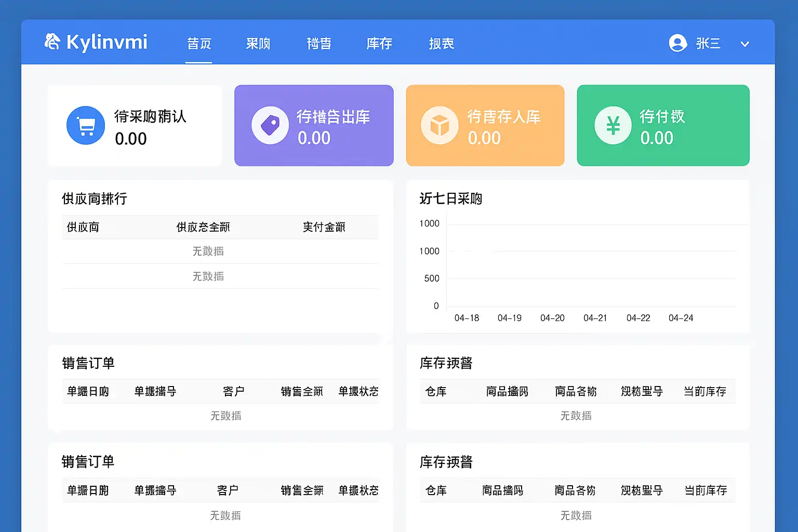The width and height of the screenshot is (798, 532).
Task: Click the title text of the purple card
Action: tap(333, 117)
